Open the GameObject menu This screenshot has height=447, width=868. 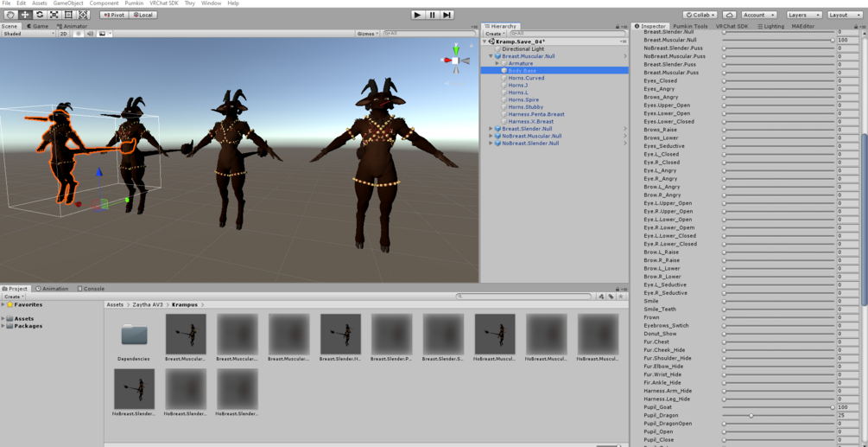pos(68,3)
